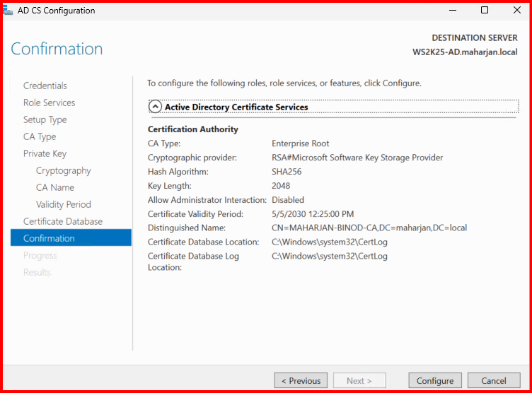532x393 pixels.
Task: Click the Configure button
Action: (434, 380)
